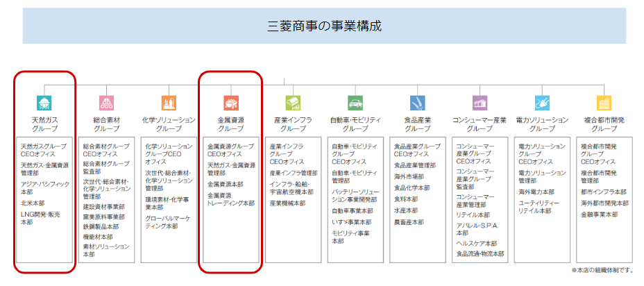Select the 総合素材グループ heading
644x286 pixels.
pyautogui.click(x=106, y=124)
